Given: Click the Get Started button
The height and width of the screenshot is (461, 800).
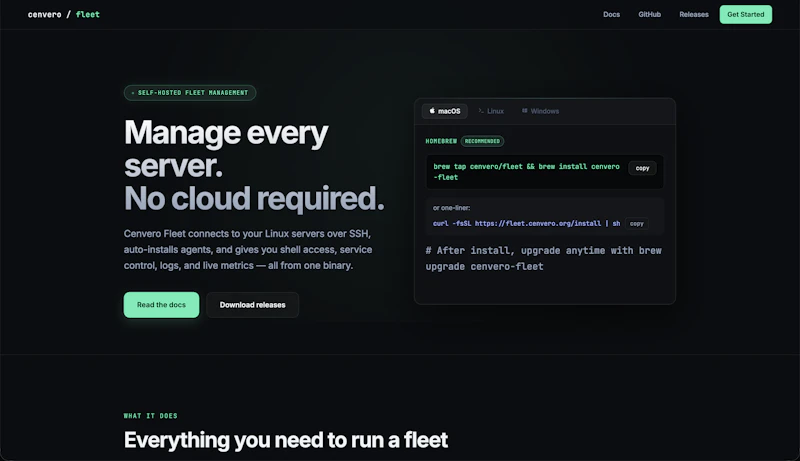Looking at the screenshot, I should tap(745, 14).
